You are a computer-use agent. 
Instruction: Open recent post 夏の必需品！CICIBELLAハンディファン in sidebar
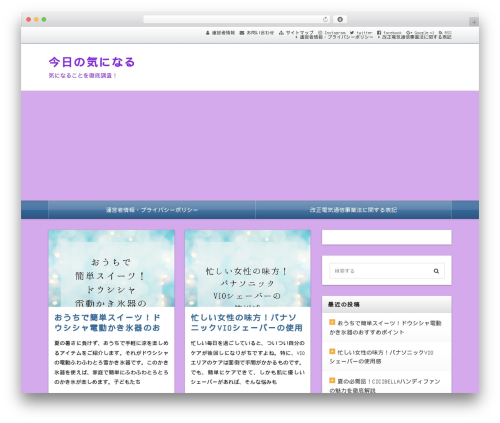point(385,385)
